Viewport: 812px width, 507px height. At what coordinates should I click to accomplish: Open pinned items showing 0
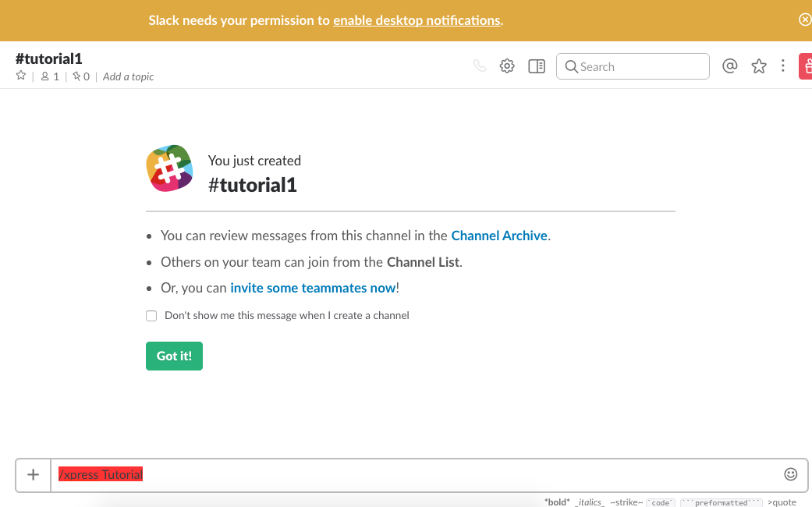pos(81,76)
